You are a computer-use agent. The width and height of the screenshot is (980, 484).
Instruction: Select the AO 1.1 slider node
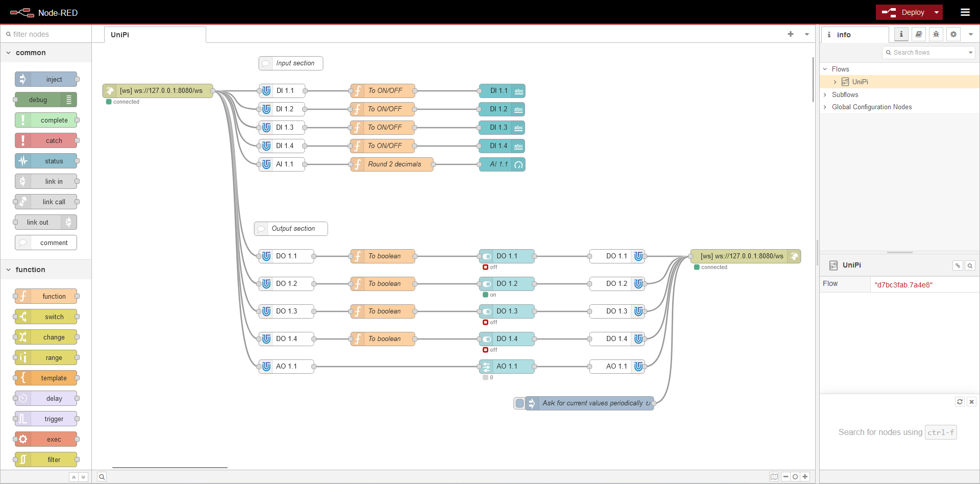coord(507,366)
